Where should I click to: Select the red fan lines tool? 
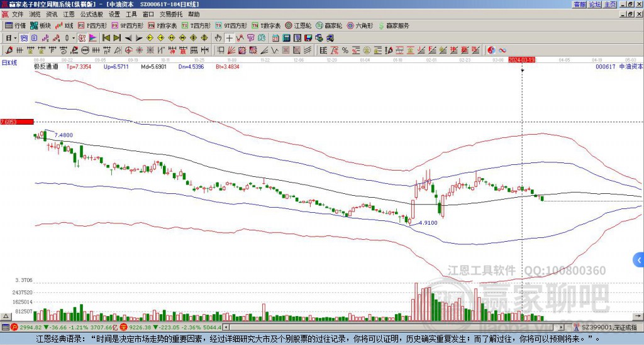(231, 50)
